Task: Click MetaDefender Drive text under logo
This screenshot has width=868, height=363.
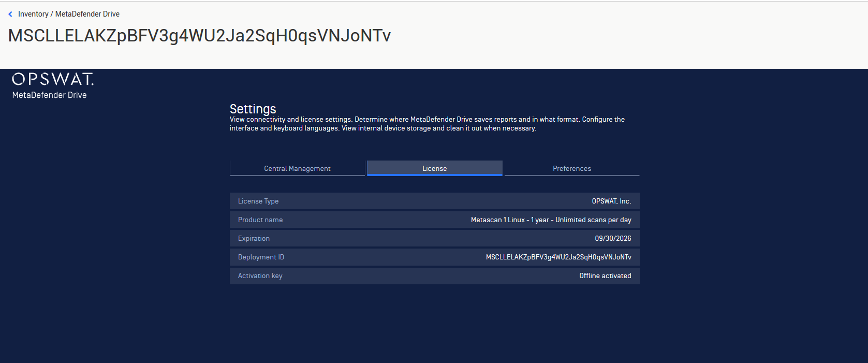Action: [50, 95]
